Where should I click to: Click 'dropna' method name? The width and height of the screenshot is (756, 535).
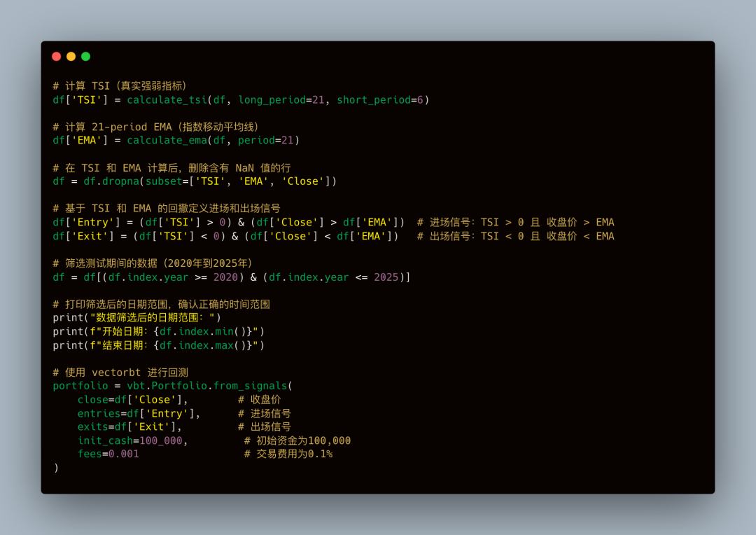tap(120, 181)
